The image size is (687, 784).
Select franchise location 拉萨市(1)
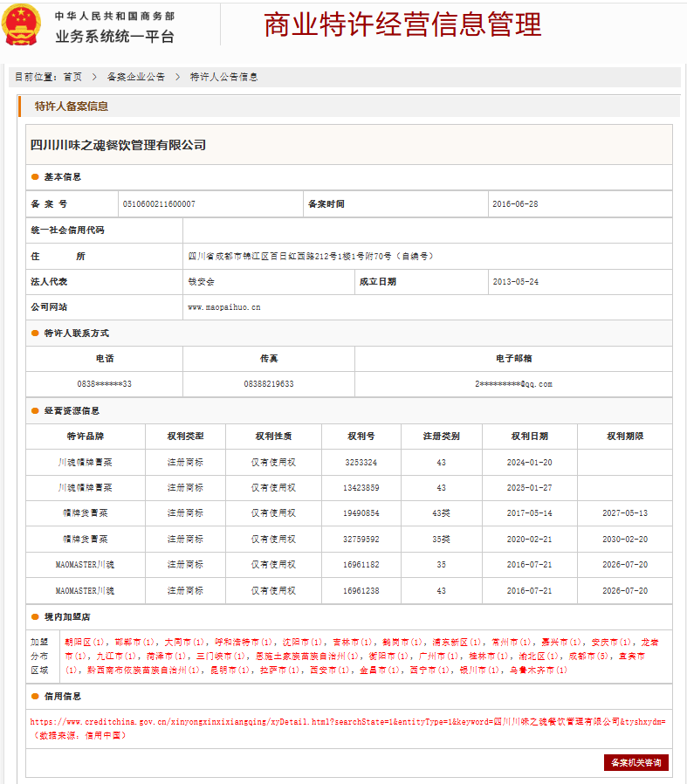280,670
